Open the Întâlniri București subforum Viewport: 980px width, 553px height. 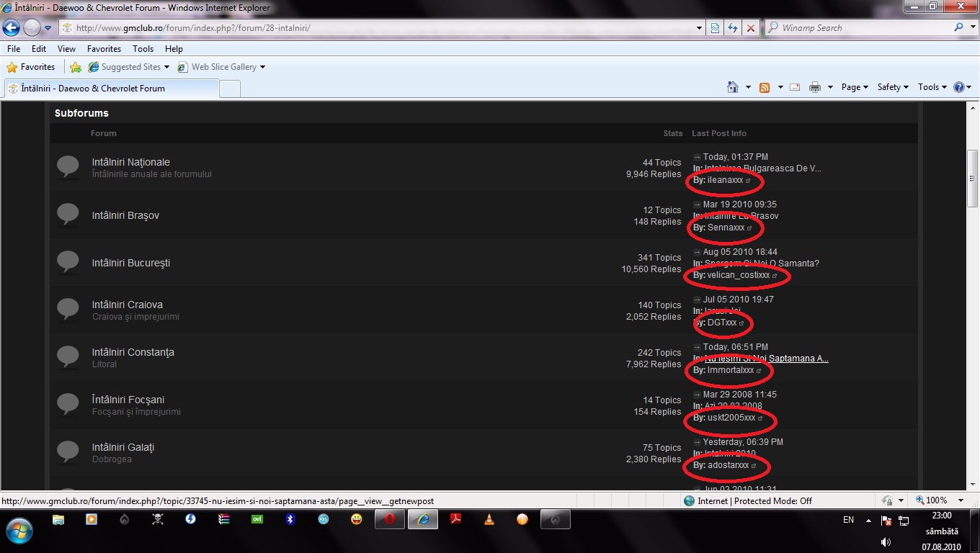[131, 263]
